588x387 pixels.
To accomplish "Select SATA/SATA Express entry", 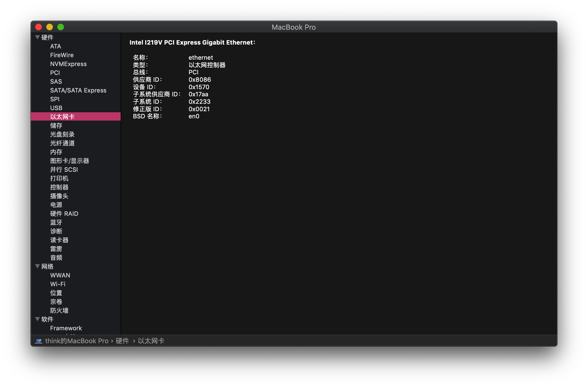I will (x=78, y=90).
